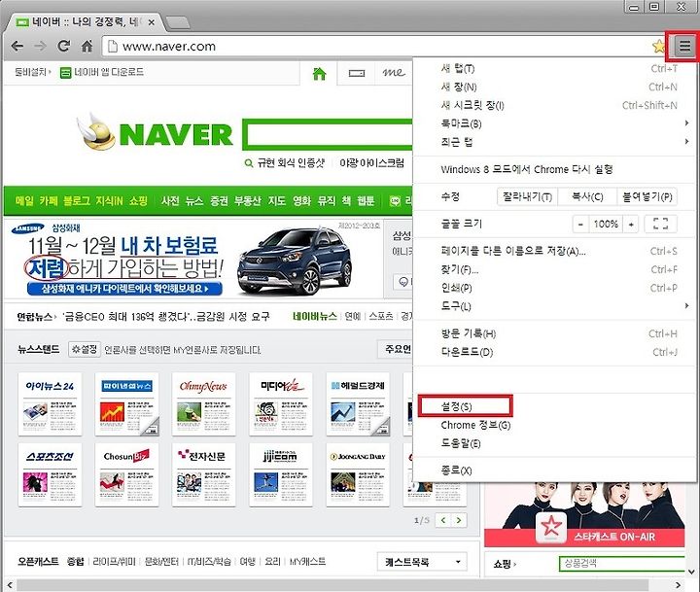
Task: Open the 스포츠조선 newsstand thumbnail
Action: click(x=50, y=475)
